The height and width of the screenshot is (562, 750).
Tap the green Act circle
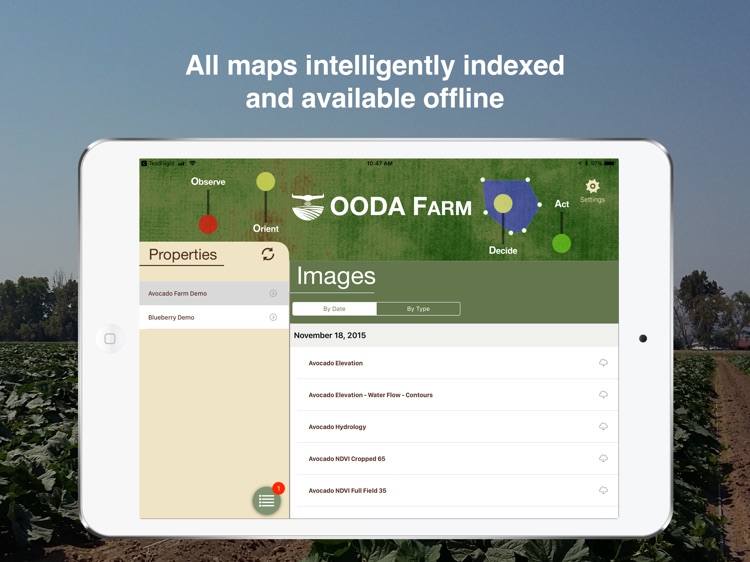[562, 243]
